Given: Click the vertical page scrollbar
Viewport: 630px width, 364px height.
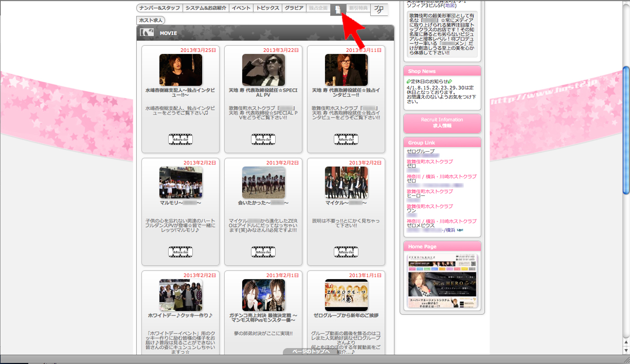Looking at the screenshot, I should tap(626, 129).
